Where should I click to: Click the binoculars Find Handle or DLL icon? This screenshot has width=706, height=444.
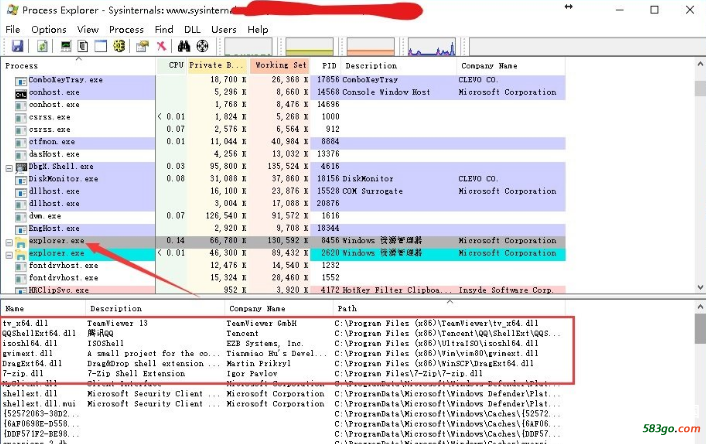coord(184,46)
